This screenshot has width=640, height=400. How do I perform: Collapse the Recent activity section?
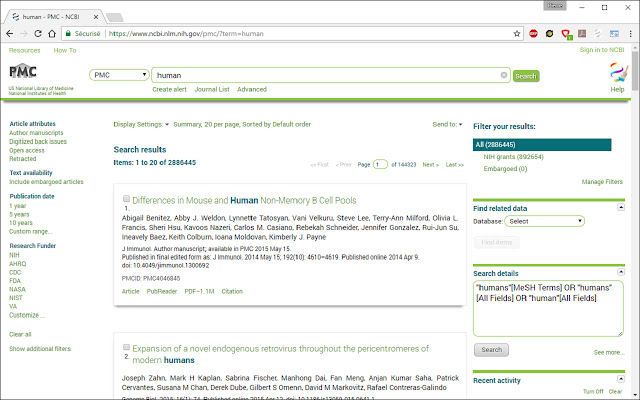pyautogui.click(x=621, y=379)
